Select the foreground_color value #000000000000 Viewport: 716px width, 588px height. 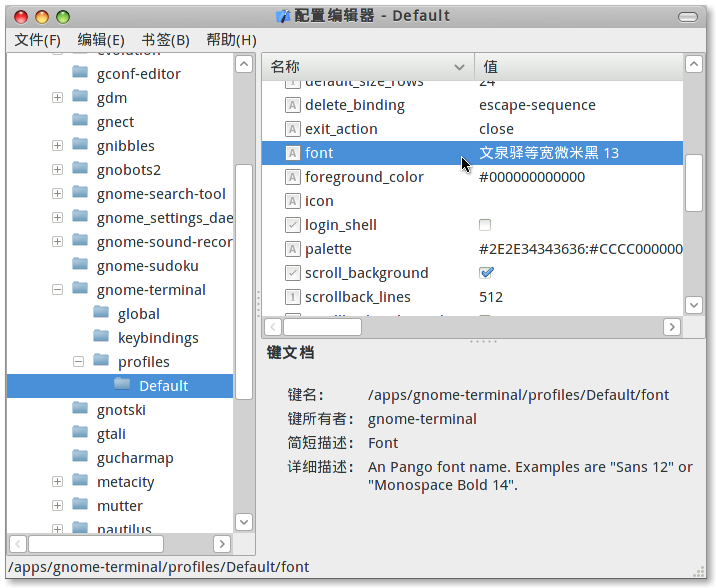tap(532, 177)
